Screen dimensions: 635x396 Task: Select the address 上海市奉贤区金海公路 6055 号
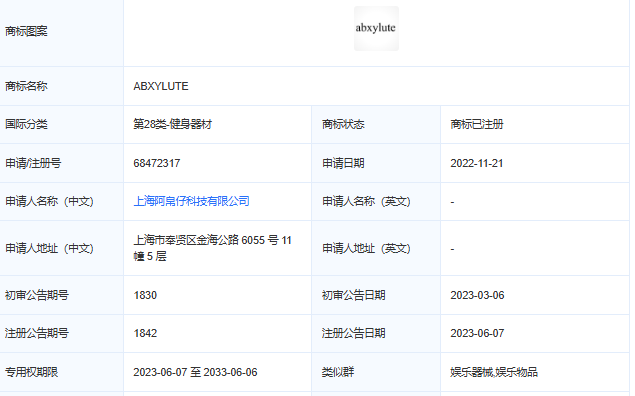[206, 240]
